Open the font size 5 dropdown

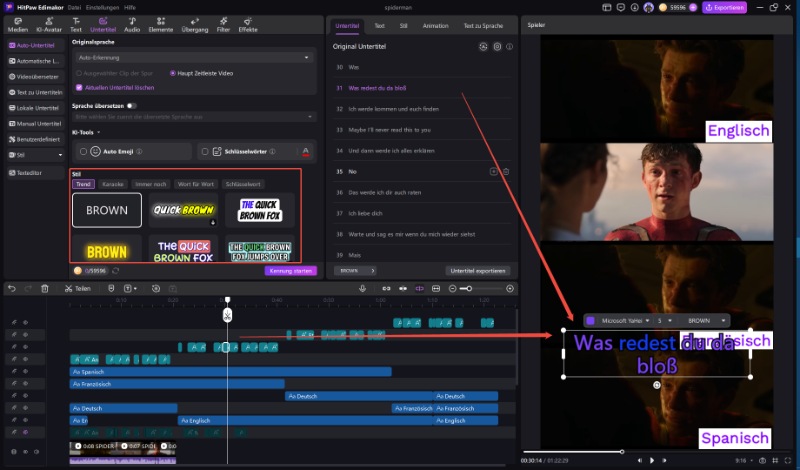(664, 320)
